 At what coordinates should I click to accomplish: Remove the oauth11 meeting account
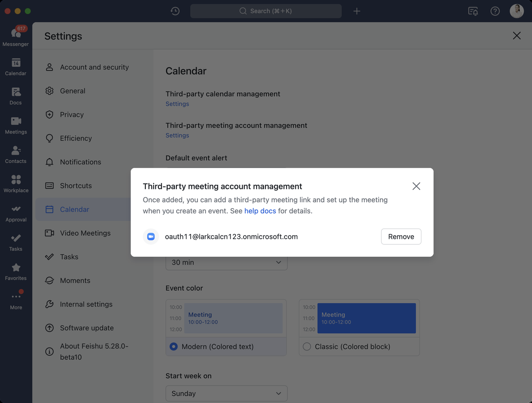click(x=401, y=236)
